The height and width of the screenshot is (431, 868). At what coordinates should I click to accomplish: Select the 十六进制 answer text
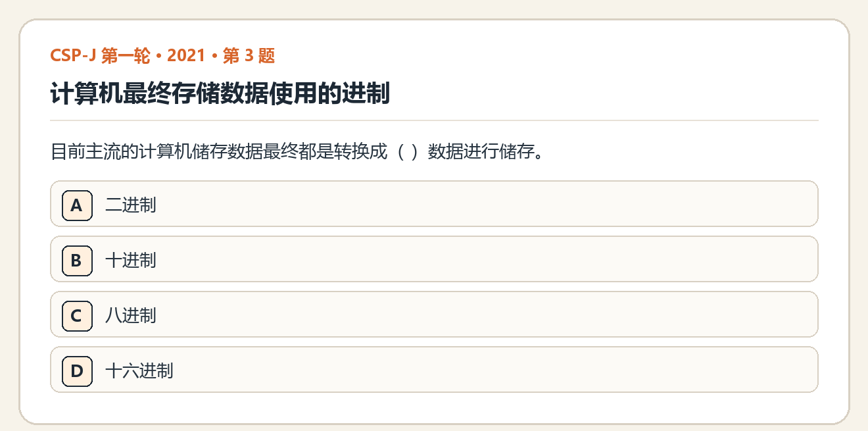139,370
